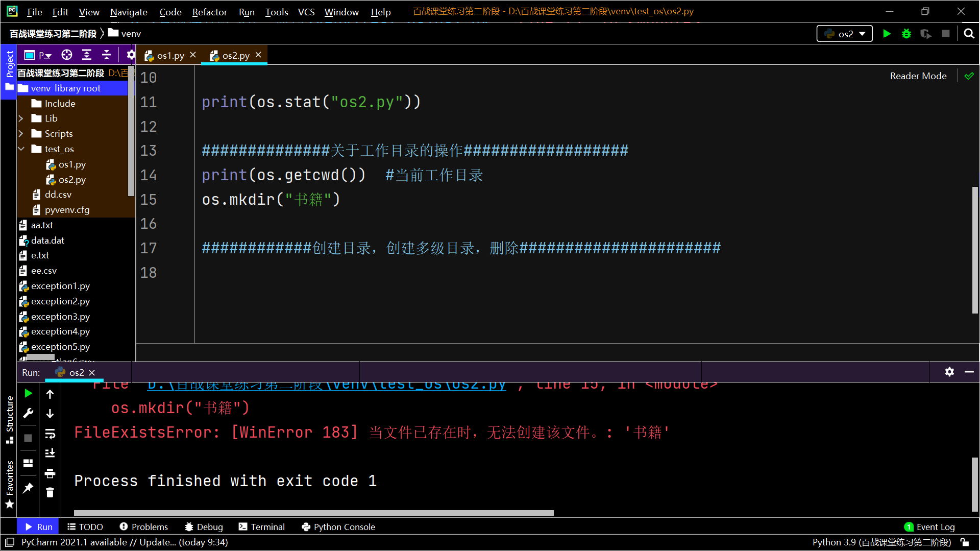Toggle the Project side tool window
Screen dimensions: 980x551
[x=9, y=71]
